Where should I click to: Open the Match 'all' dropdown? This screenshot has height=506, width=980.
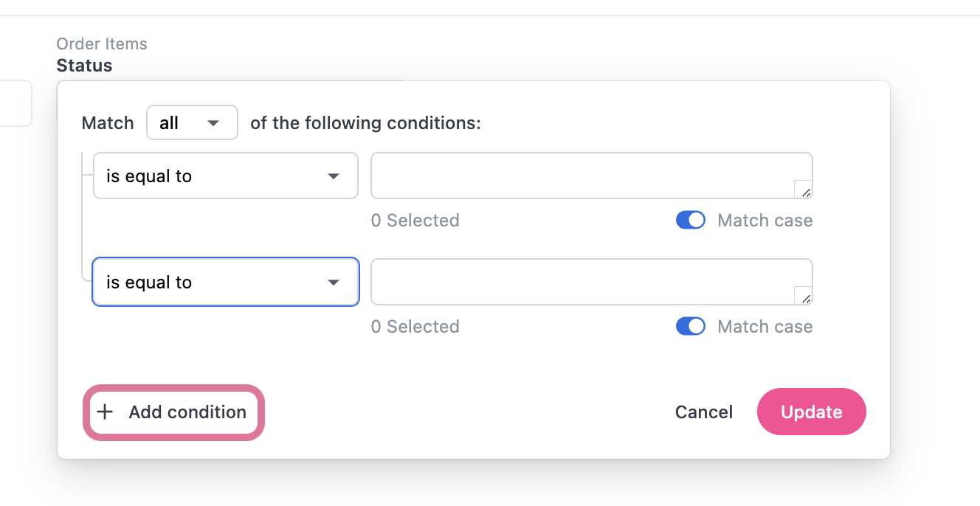(x=192, y=122)
